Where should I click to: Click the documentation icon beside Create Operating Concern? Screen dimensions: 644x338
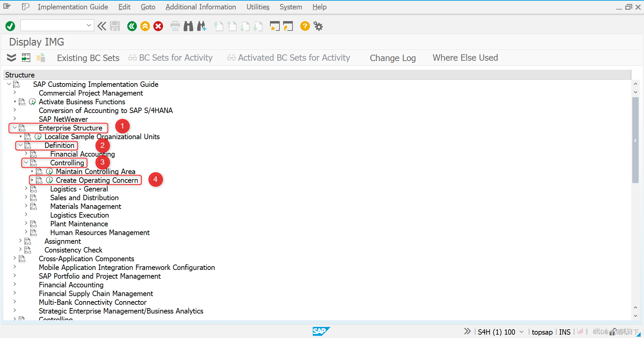click(x=39, y=180)
